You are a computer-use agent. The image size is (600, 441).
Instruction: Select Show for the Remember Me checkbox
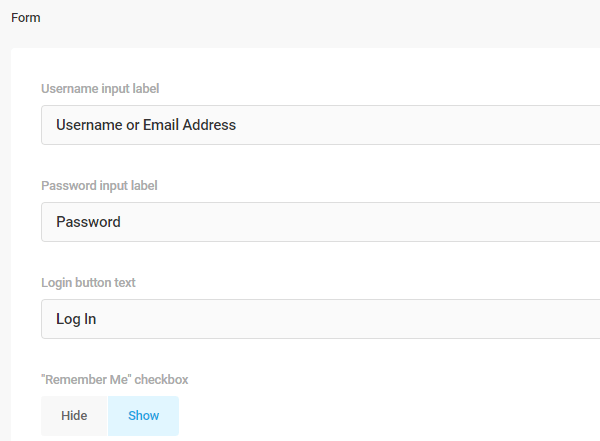click(x=143, y=416)
